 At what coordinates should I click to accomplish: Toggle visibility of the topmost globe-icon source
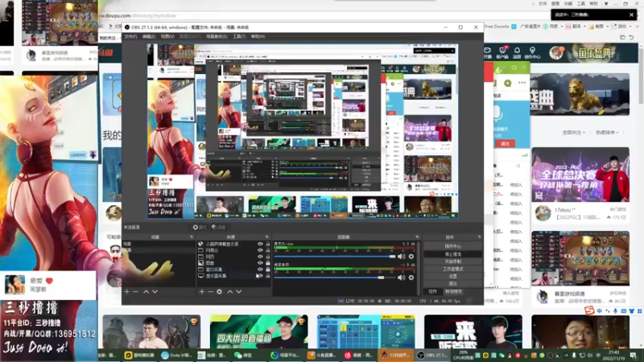260,244
